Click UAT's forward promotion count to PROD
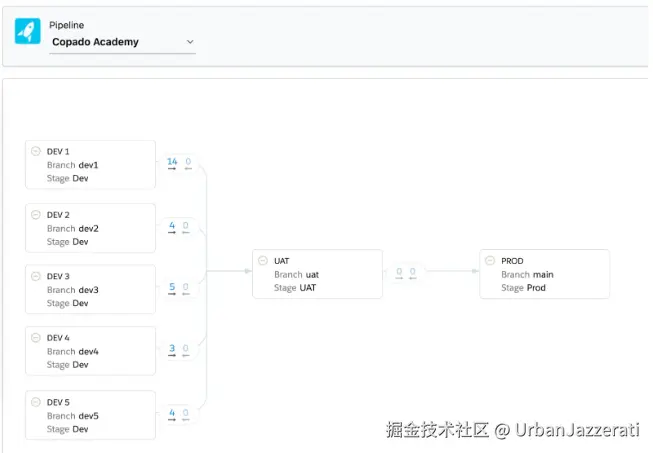The image size is (653, 453). 399,272
